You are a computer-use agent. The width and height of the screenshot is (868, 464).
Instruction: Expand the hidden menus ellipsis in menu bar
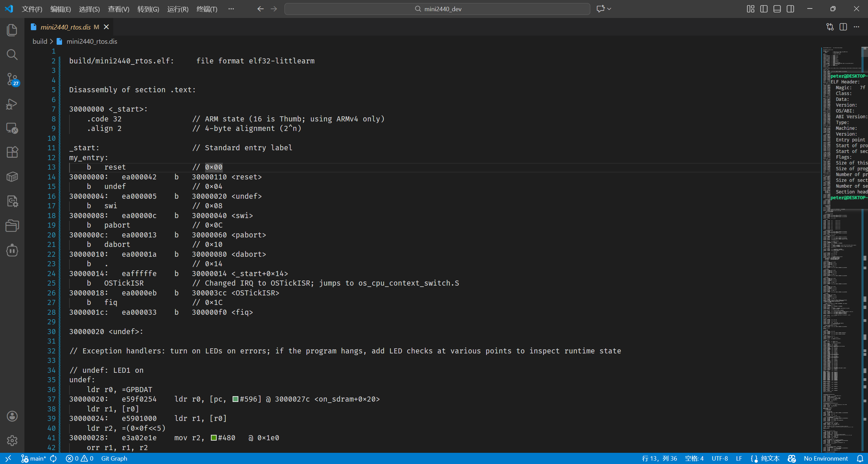point(231,9)
